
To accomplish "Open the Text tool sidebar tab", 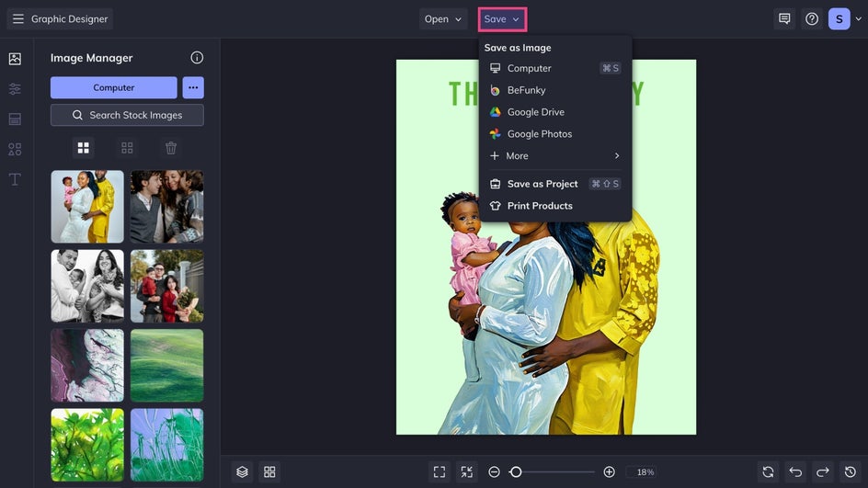I will [15, 179].
